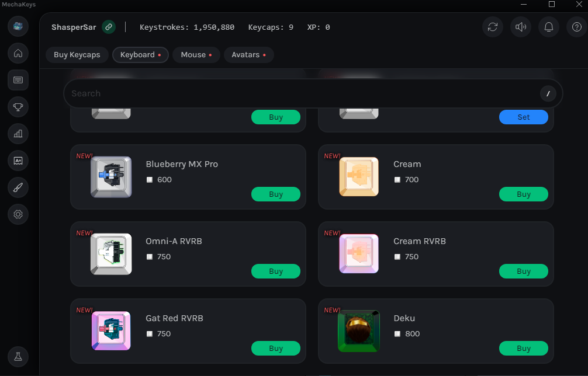Image resolution: width=588 pixels, height=376 pixels.
Task: Click the Cream RVRB title
Action: [x=420, y=241]
